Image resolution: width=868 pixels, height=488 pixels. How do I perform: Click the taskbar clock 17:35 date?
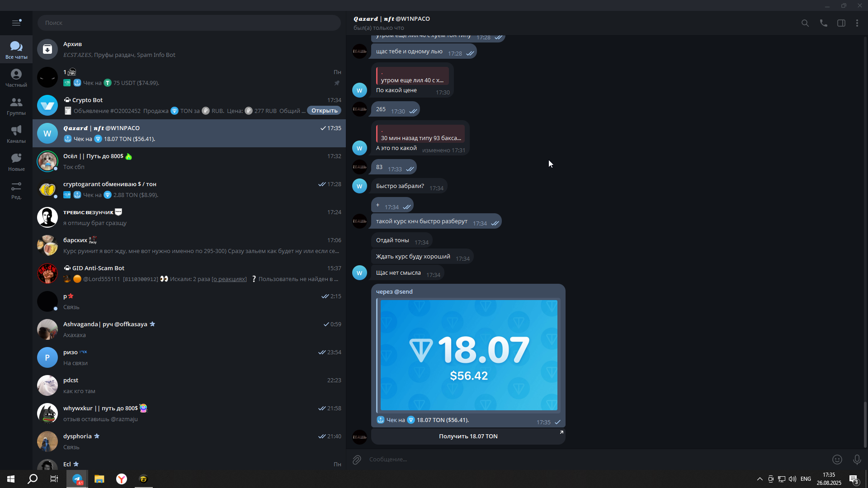pos(829,479)
